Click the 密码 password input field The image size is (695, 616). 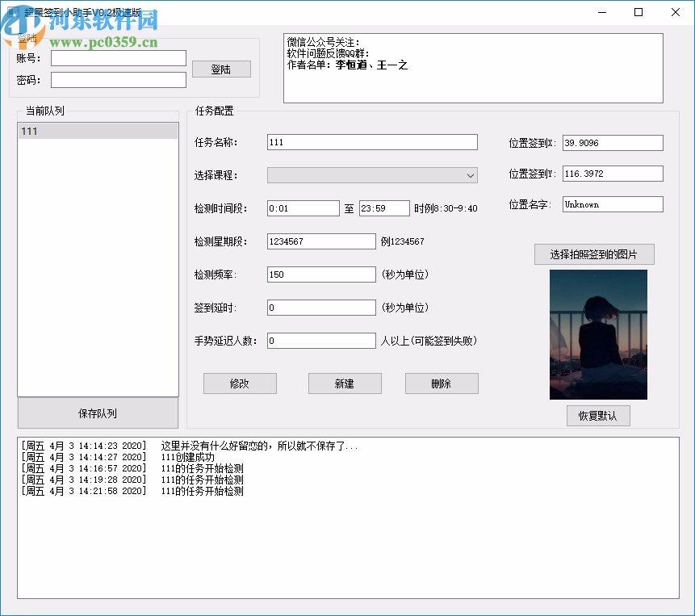118,79
